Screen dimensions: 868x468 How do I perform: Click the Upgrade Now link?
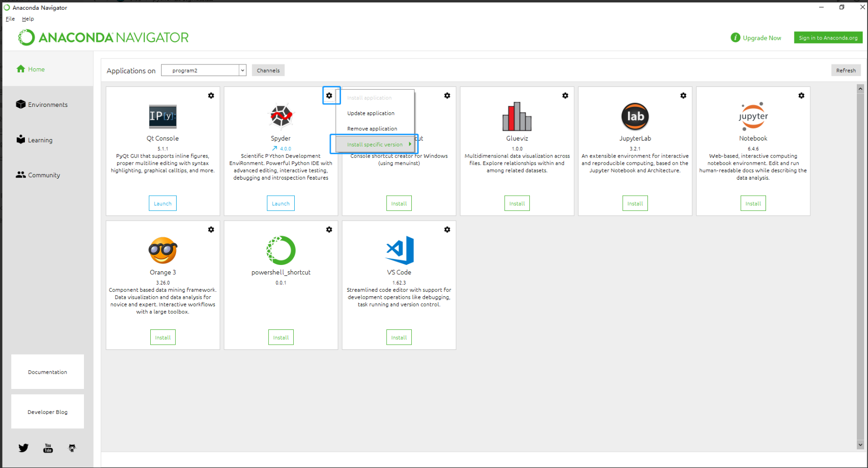762,38
